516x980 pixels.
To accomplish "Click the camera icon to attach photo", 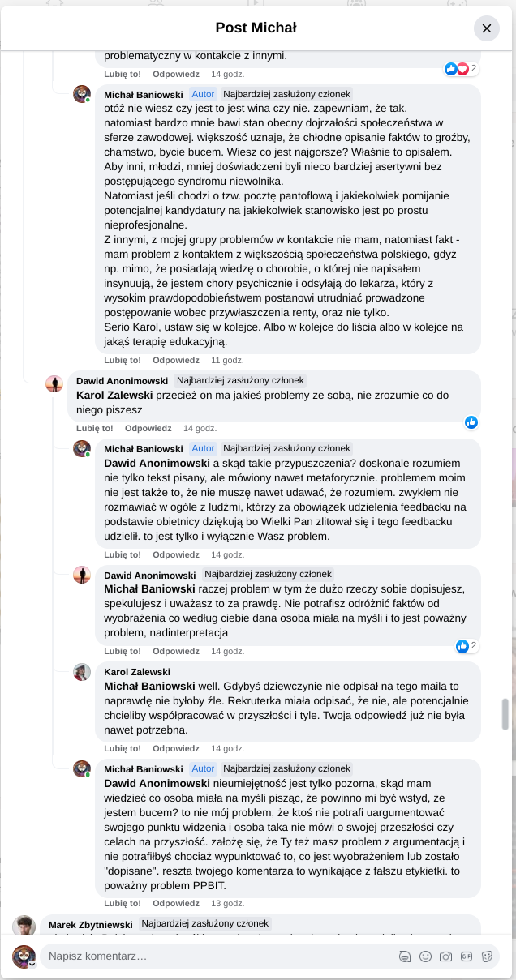I will pos(445,956).
